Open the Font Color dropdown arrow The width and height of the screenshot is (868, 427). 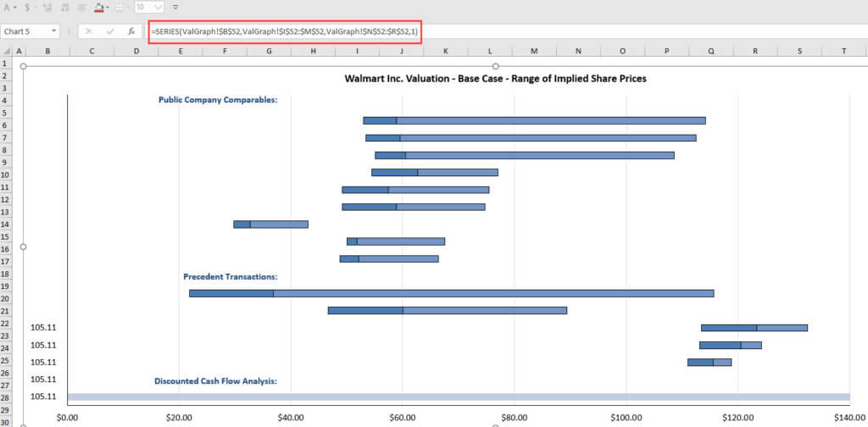(15, 8)
